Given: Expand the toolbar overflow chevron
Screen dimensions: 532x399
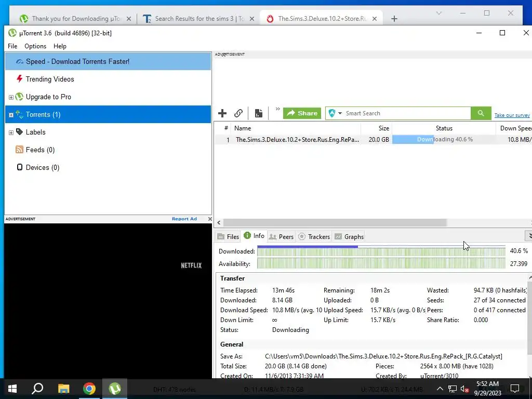Looking at the screenshot, I should [x=277, y=109].
